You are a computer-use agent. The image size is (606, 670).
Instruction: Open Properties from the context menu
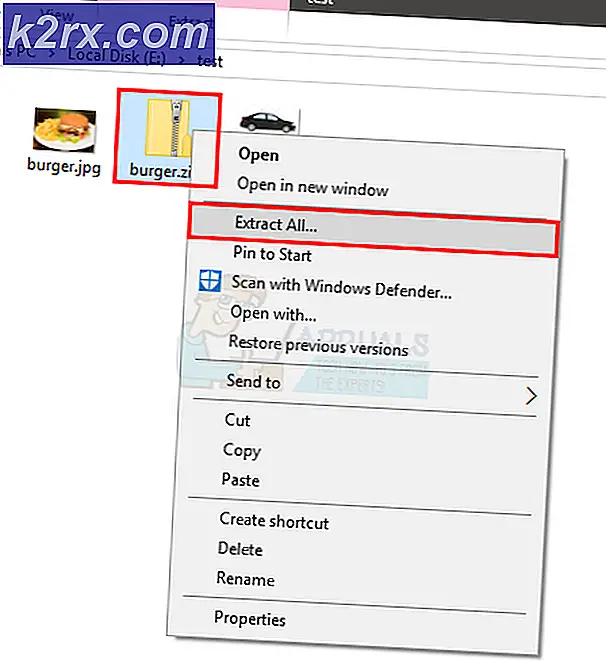point(250,619)
